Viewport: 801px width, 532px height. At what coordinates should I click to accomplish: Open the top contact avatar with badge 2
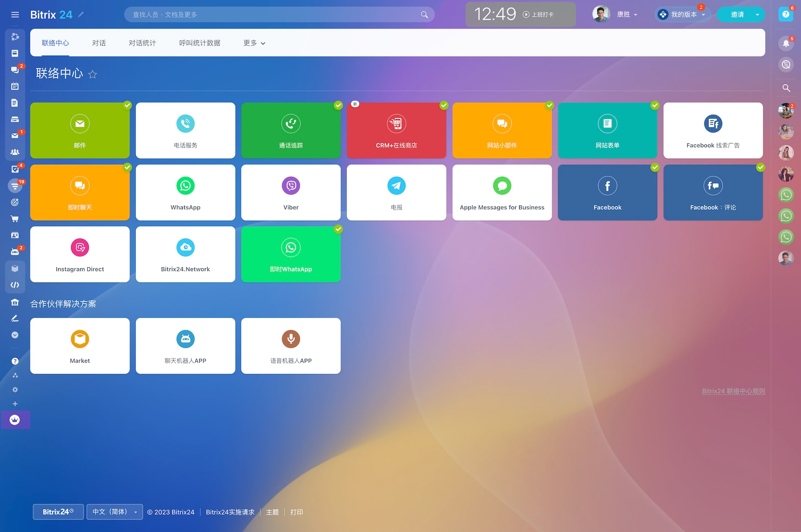(x=786, y=111)
